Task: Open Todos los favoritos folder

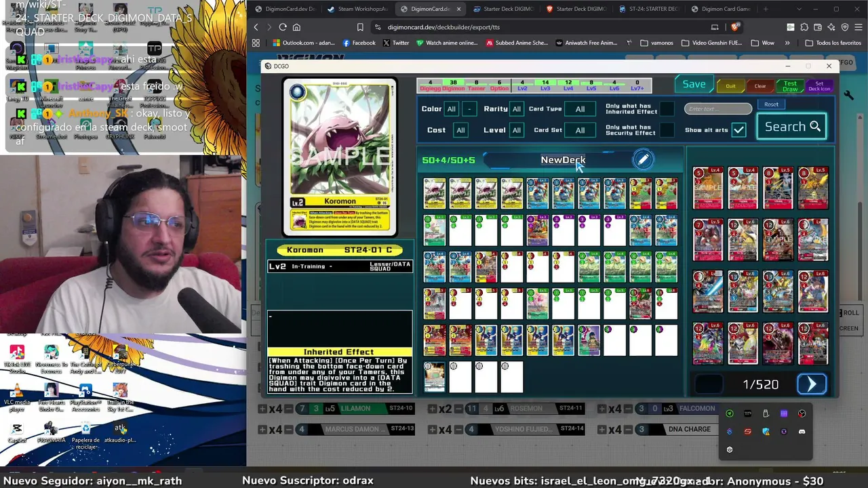Action: click(x=833, y=43)
